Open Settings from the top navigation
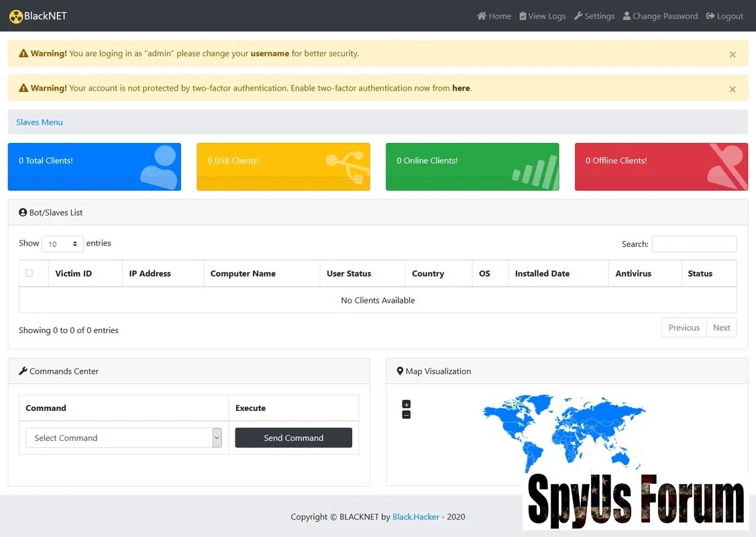 (x=594, y=16)
